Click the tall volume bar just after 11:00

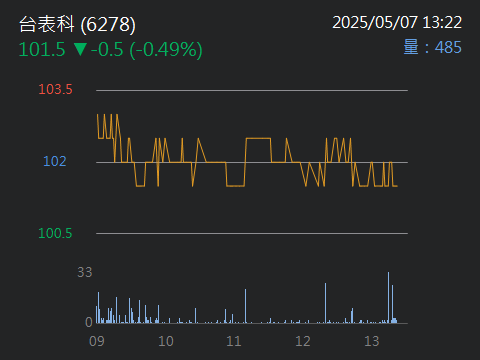click(x=245, y=306)
